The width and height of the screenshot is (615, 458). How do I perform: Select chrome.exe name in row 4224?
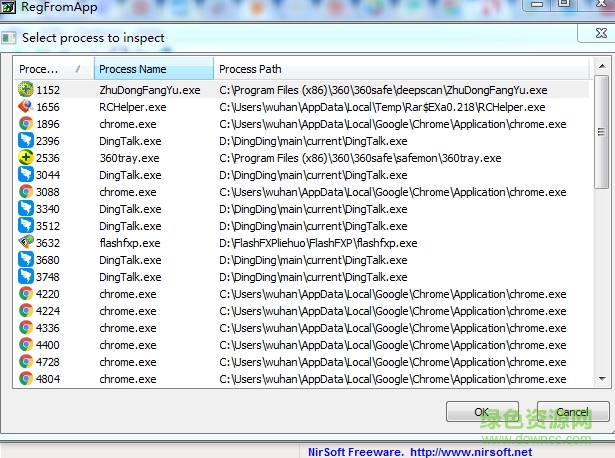tap(128, 311)
